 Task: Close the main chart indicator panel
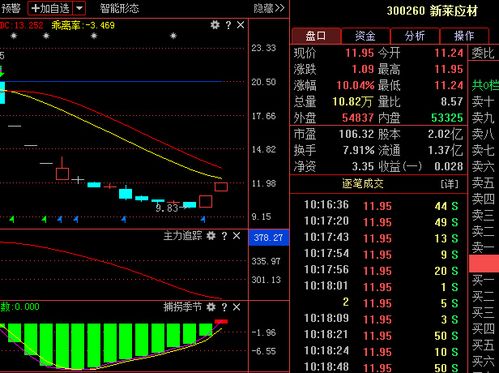240,25
